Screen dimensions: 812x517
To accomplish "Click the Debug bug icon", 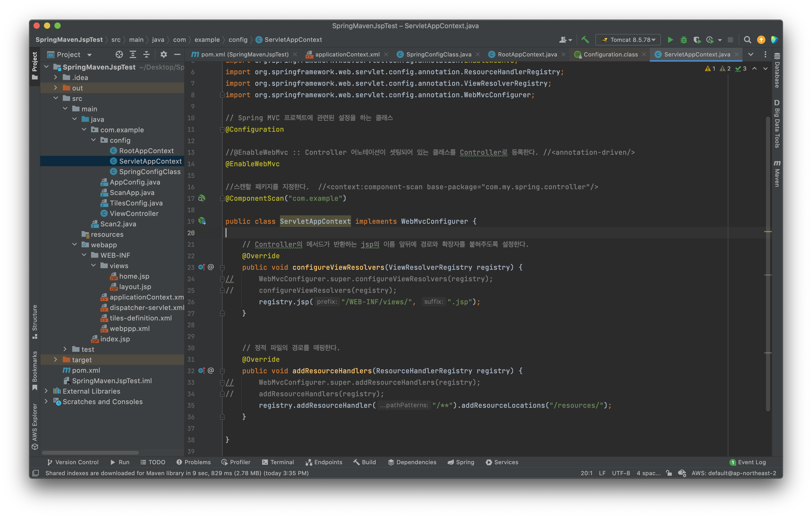I will point(684,40).
